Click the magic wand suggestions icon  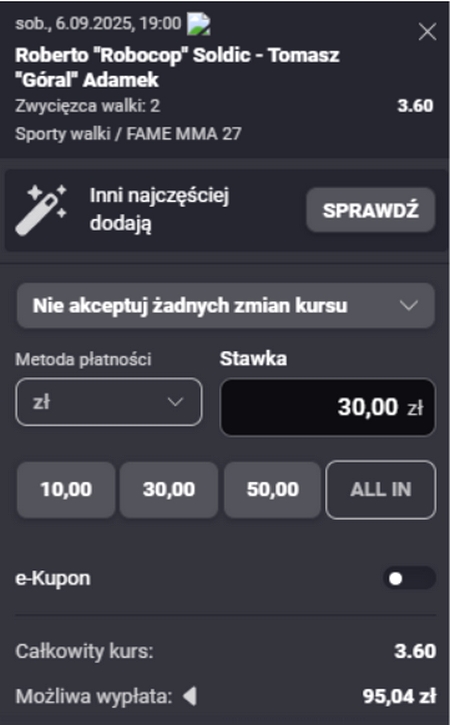click(x=41, y=210)
